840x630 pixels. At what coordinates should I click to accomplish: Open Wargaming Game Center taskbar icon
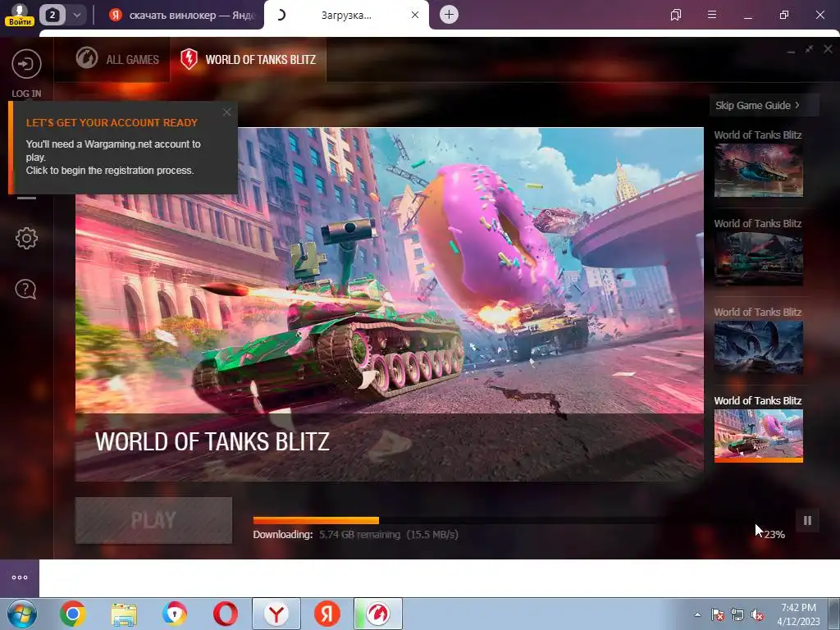point(378,614)
